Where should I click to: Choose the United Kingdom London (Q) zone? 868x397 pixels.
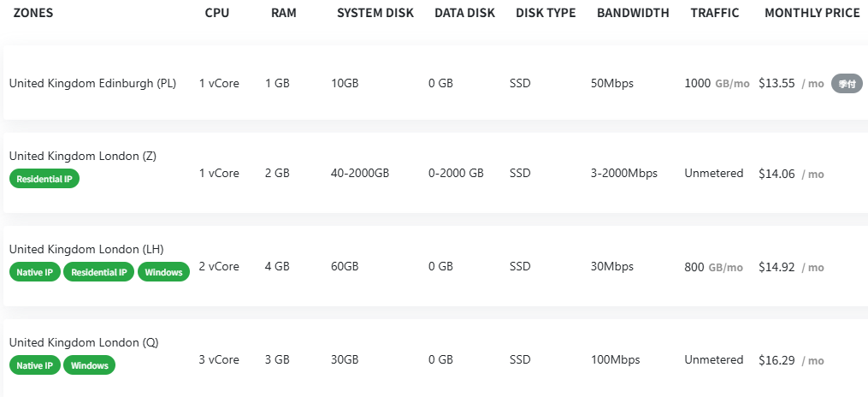coord(83,342)
